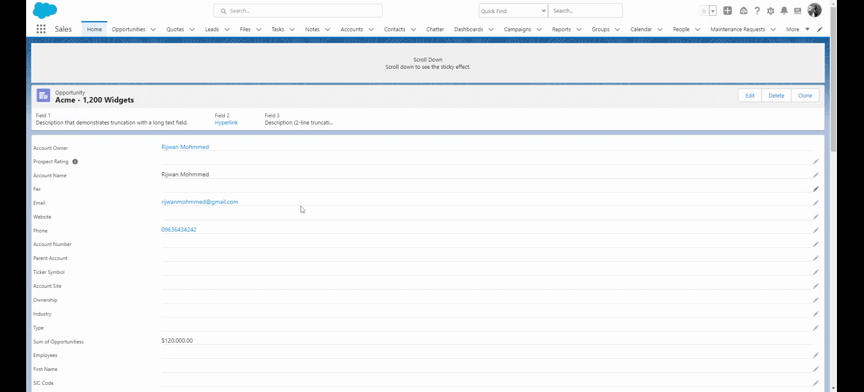Screen dimensions: 864x392
Task: Expand the Opportunities tab chevron
Action: coord(153,29)
